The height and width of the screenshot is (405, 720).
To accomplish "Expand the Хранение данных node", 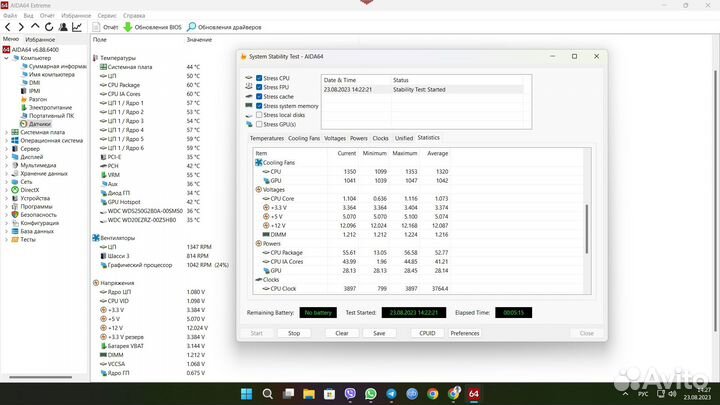I will [x=6, y=174].
